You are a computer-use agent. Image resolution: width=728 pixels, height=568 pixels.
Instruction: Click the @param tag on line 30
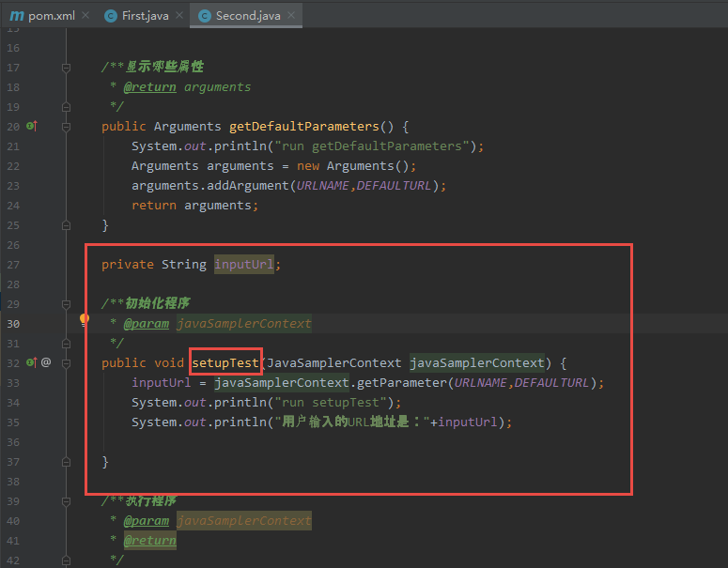coord(146,323)
